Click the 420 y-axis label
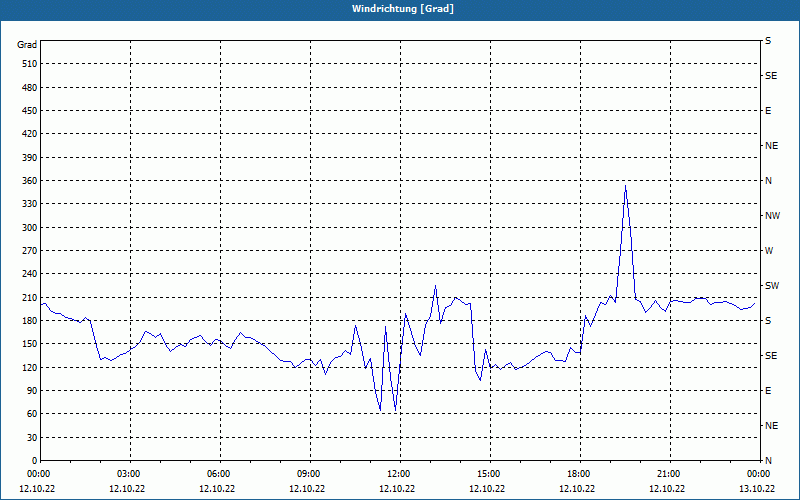 point(30,134)
